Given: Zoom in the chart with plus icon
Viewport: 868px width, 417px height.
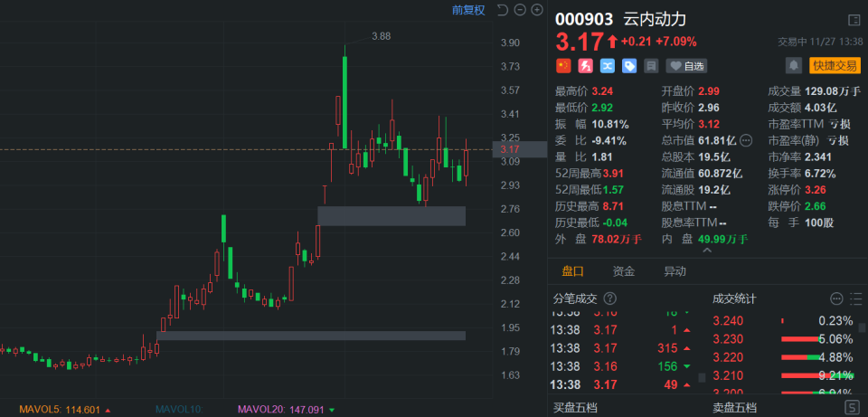Looking at the screenshot, I should click(537, 9).
